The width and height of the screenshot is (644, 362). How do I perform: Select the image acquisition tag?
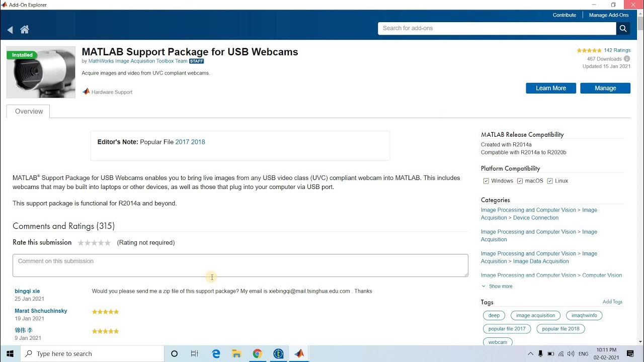(x=535, y=315)
